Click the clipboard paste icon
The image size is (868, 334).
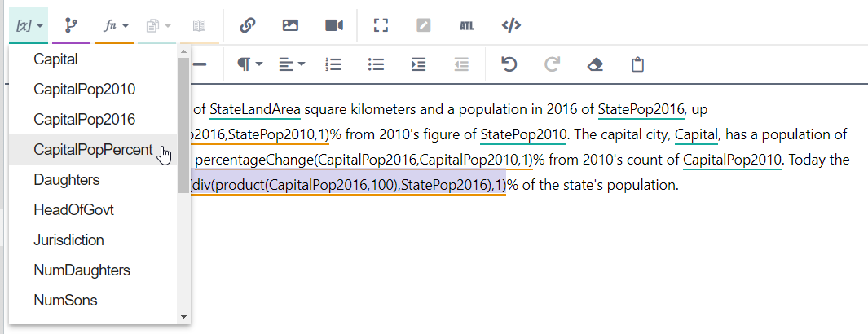(x=637, y=64)
